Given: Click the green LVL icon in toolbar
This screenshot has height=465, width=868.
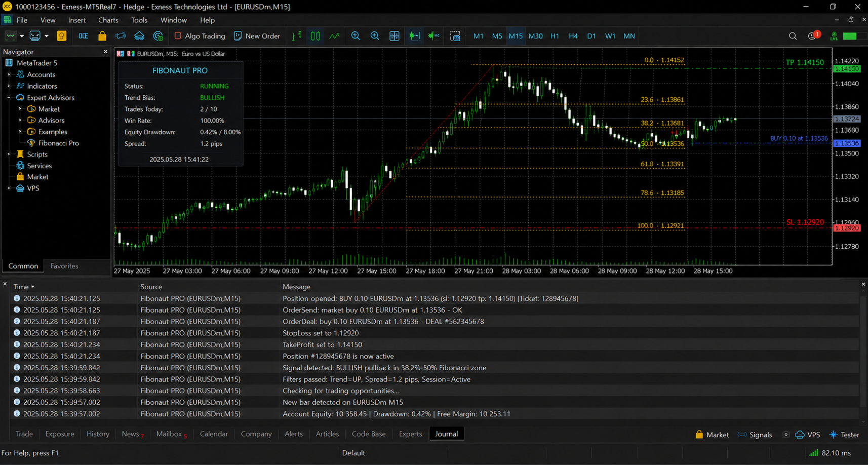Looking at the screenshot, I should 834,36.
